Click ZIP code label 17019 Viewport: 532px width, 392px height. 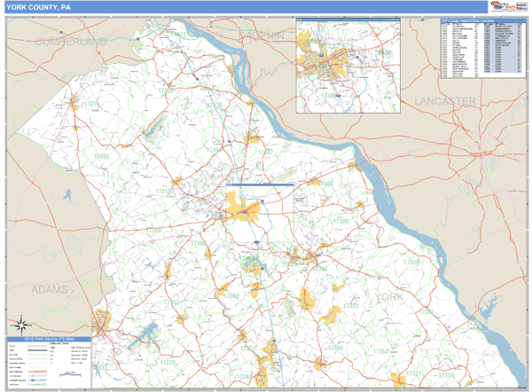point(91,104)
